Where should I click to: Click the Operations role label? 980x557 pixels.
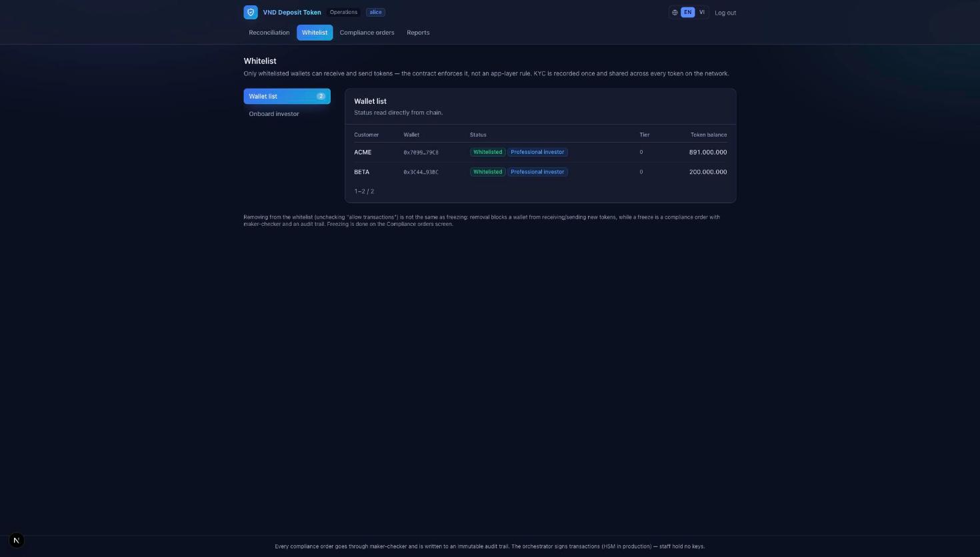pos(343,12)
